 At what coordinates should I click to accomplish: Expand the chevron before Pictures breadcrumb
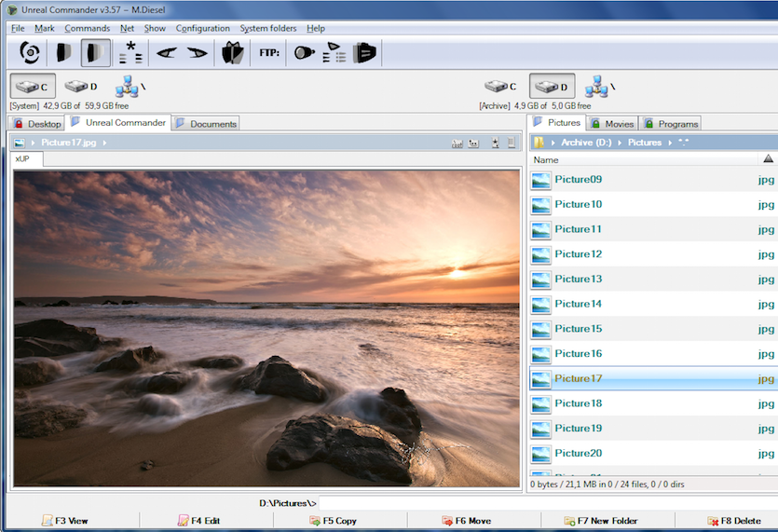tap(620, 143)
